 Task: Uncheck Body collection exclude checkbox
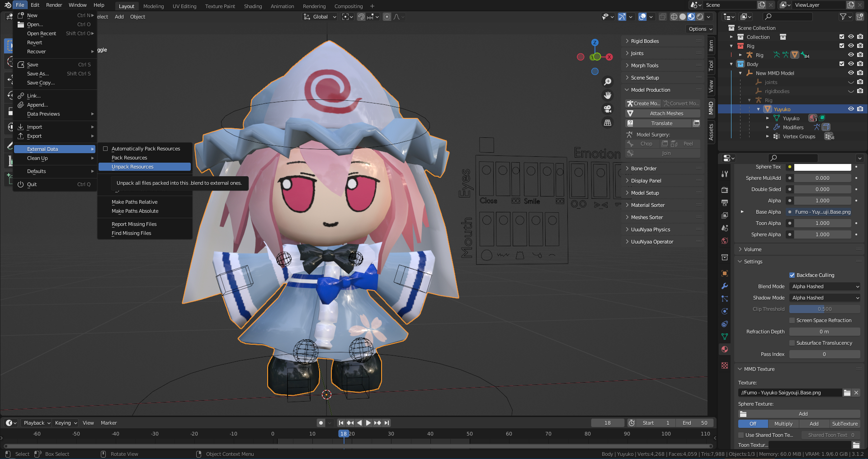[842, 64]
